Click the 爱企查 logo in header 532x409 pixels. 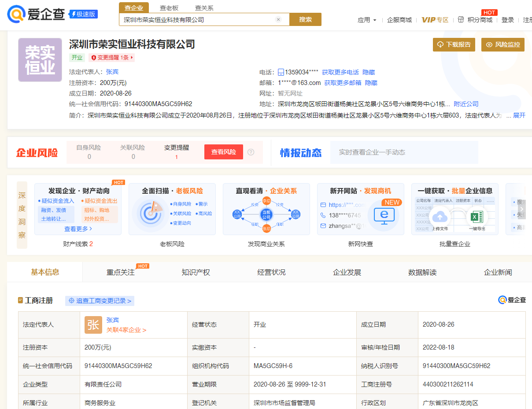[36, 14]
